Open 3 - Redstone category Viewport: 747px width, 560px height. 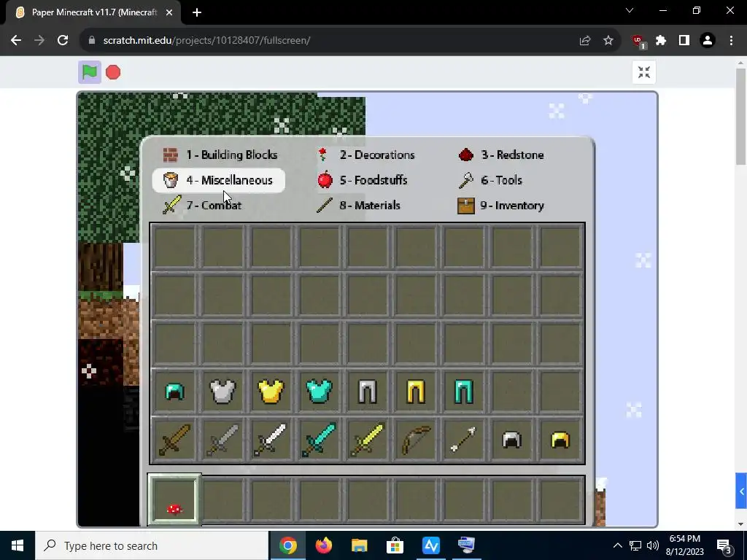(x=500, y=155)
